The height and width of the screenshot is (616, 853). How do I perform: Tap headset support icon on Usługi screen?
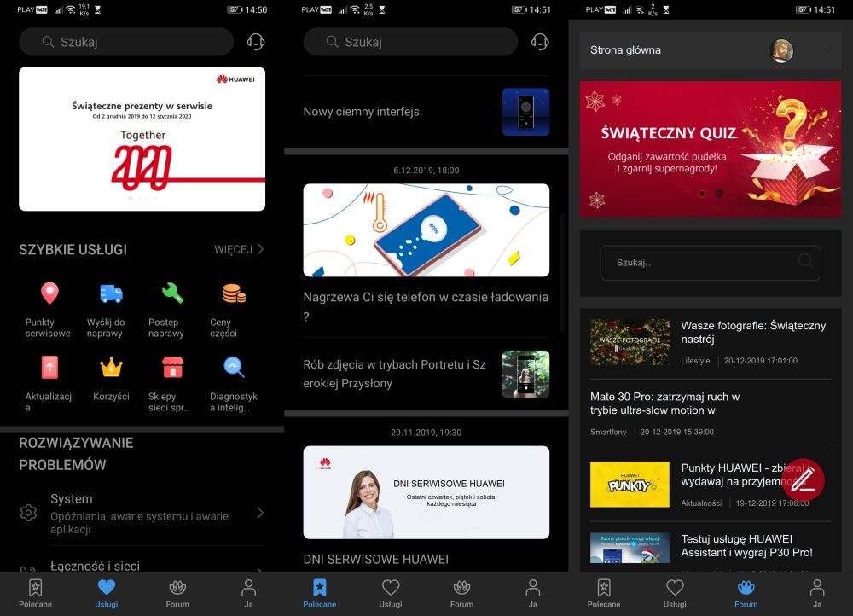pyautogui.click(x=255, y=42)
